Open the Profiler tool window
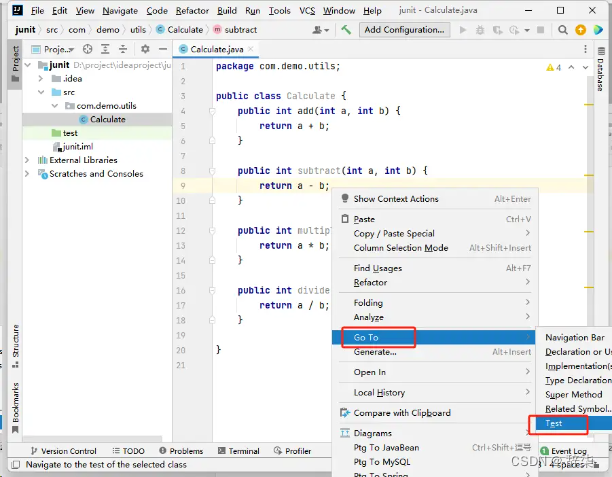 [292, 451]
